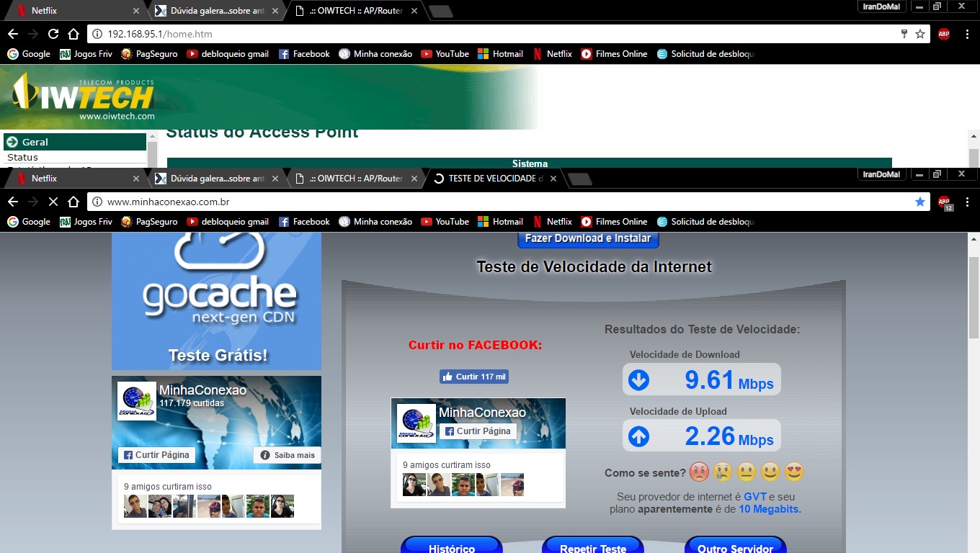980x553 pixels.
Task: Go back in the speed test window
Action: [13, 202]
